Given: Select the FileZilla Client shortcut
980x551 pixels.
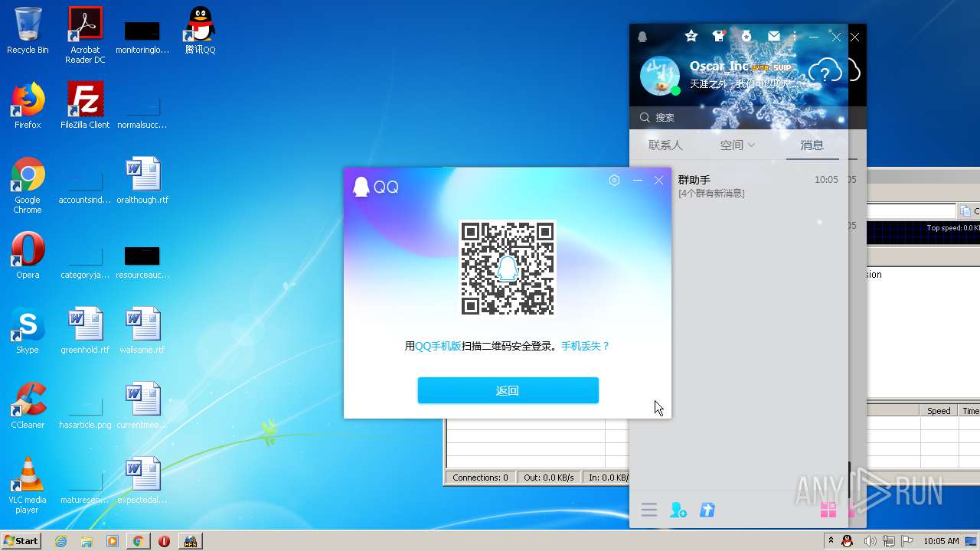Looking at the screenshot, I should pyautogui.click(x=85, y=106).
